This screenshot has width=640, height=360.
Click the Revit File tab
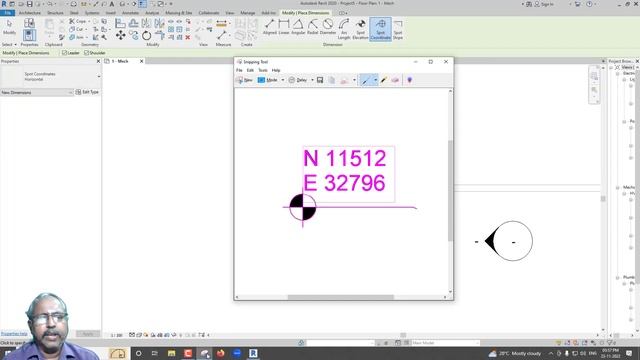[x=7, y=13]
